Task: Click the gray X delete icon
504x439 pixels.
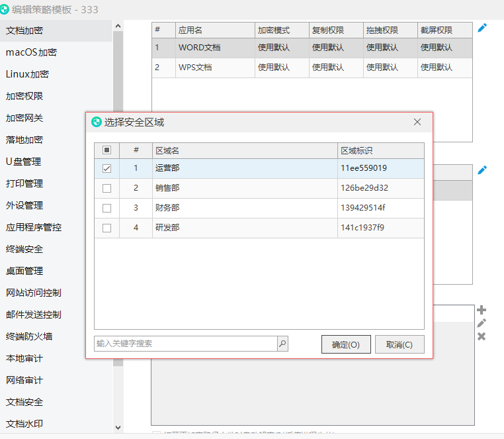Action: pyautogui.click(x=482, y=336)
